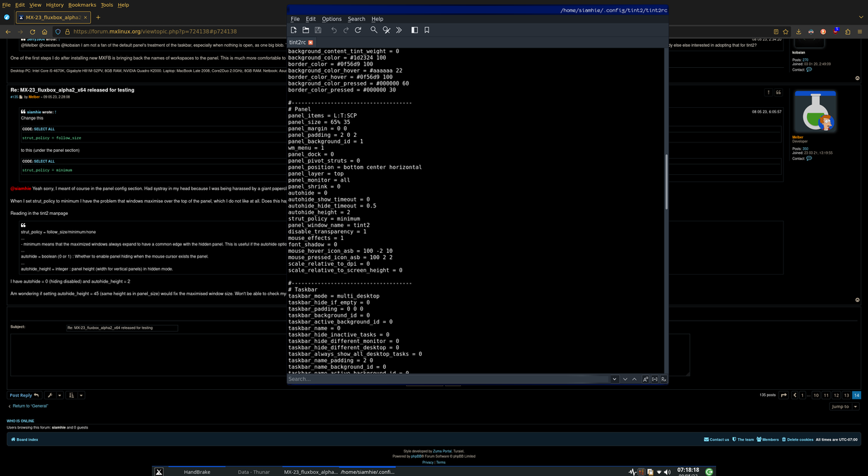Click Data - Thunar in the taskbar
The width and height of the screenshot is (868, 476).
254,472
